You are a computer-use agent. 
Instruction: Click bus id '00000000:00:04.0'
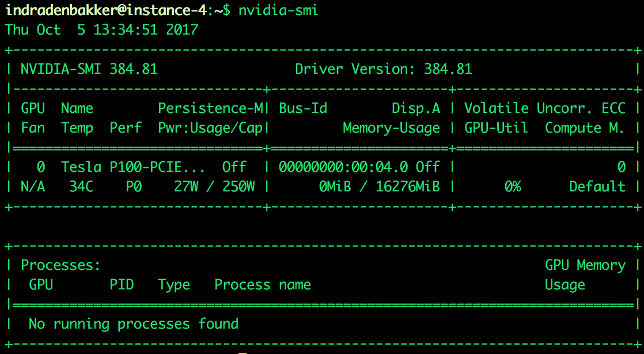tap(343, 167)
